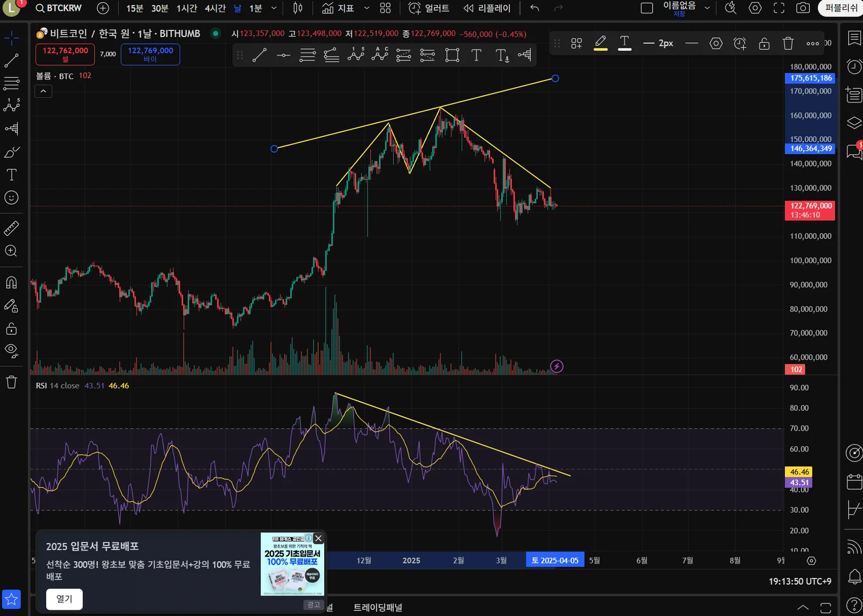Screen dimensions: 863x616
Task: Click the 122,769,000 buy button
Action: [150, 54]
